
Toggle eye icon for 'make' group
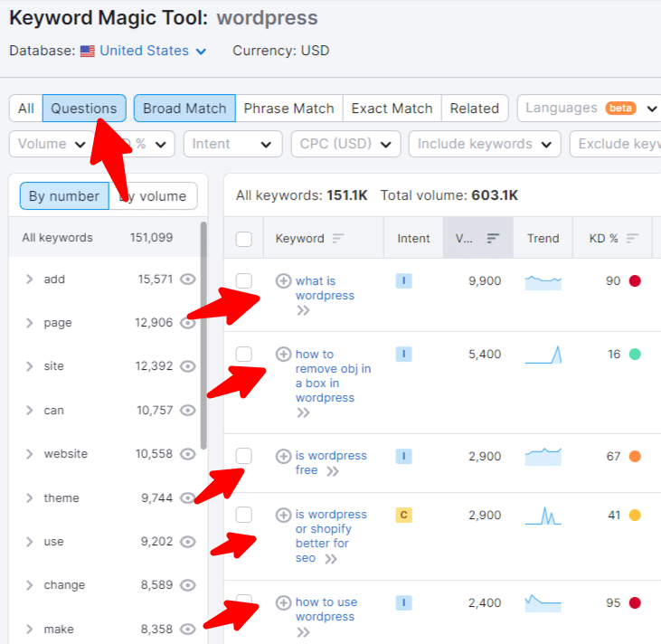(x=187, y=630)
